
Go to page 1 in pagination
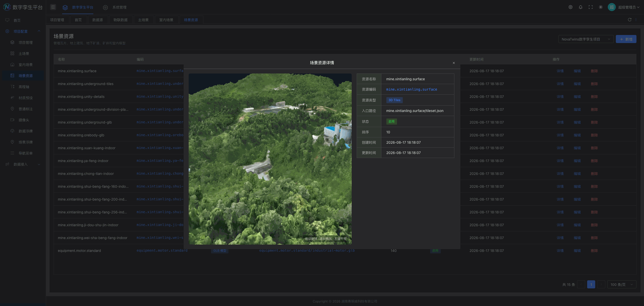[x=591, y=284]
